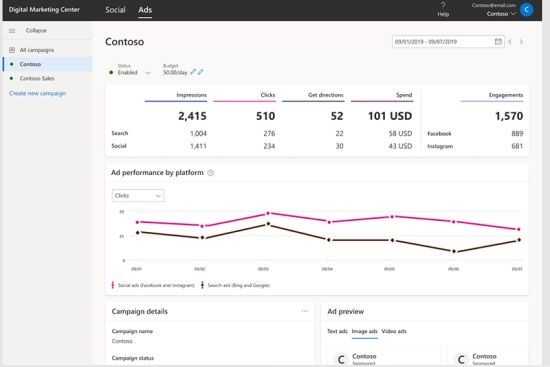Open the Clicks metric dropdown
The image size is (550, 367).
pos(138,195)
